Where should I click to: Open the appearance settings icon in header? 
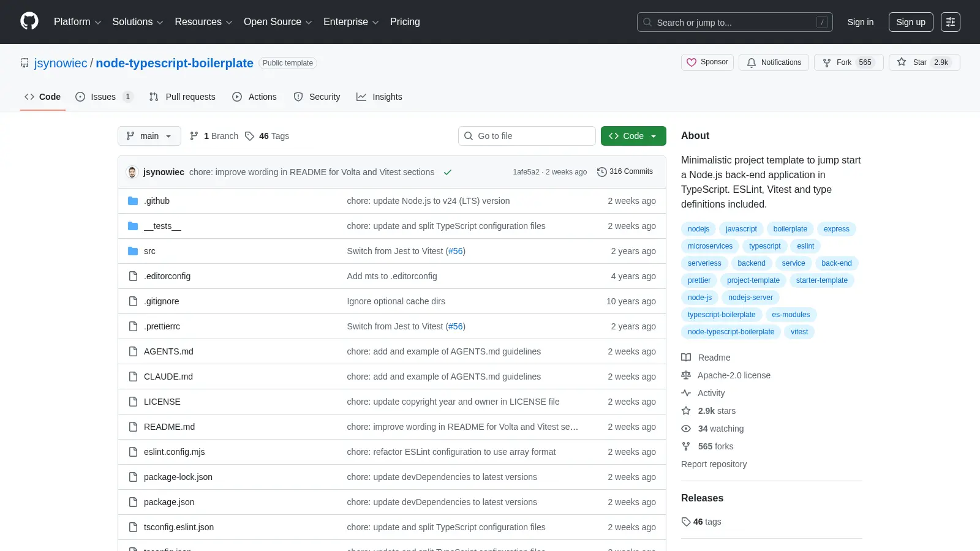click(951, 22)
